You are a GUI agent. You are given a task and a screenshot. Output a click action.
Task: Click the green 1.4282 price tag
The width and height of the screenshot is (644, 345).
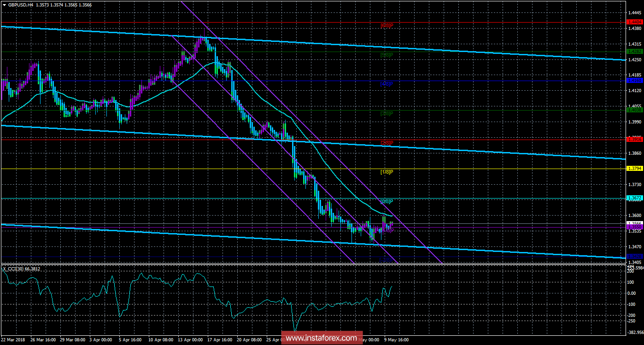pyautogui.click(x=634, y=52)
